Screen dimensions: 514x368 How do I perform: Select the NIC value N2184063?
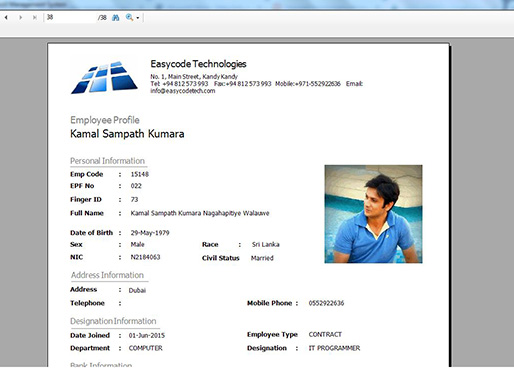click(x=145, y=257)
